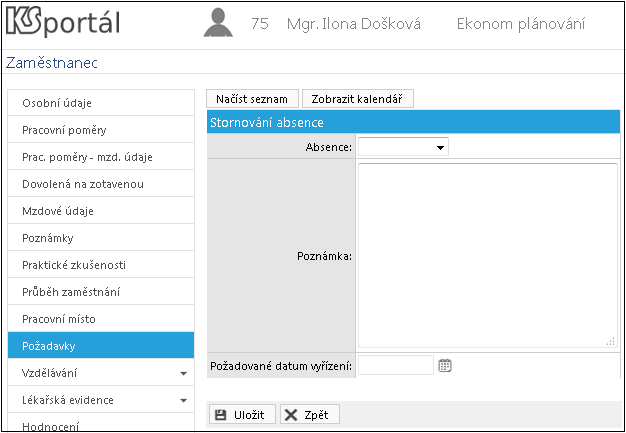Click Zobrazit kalendář button

pyautogui.click(x=358, y=99)
